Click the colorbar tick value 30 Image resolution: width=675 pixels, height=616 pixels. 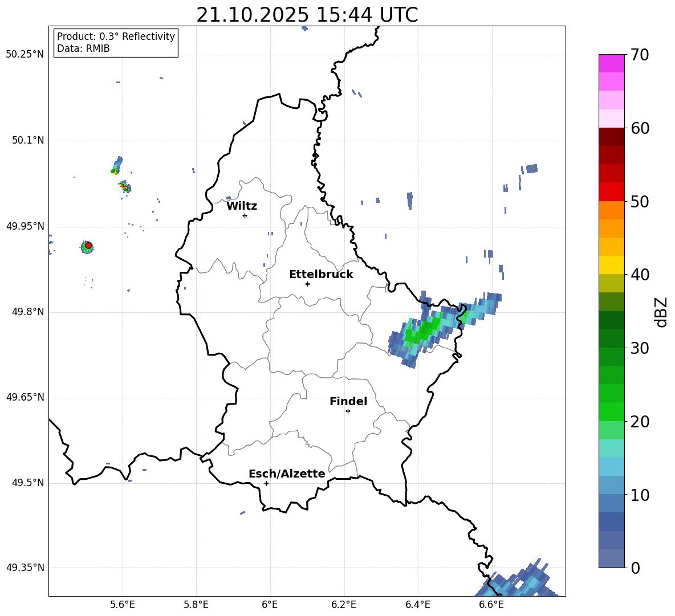[640, 348]
